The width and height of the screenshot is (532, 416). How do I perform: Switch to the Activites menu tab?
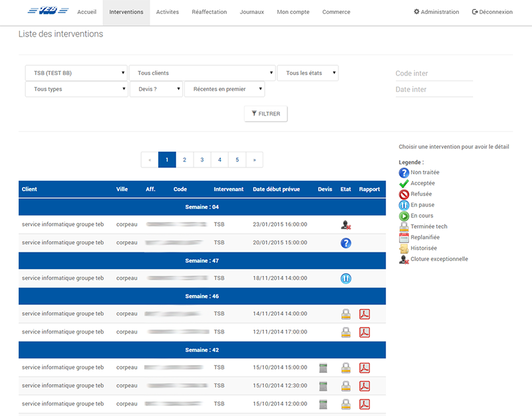(167, 12)
